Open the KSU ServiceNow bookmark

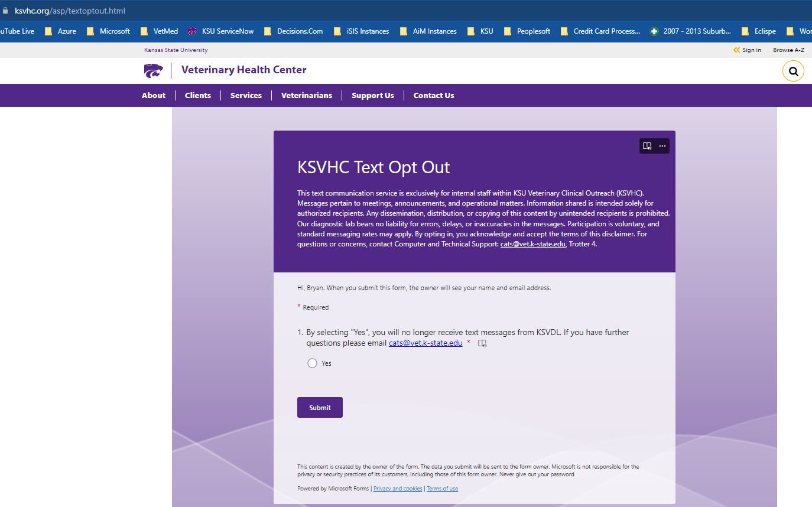221,31
